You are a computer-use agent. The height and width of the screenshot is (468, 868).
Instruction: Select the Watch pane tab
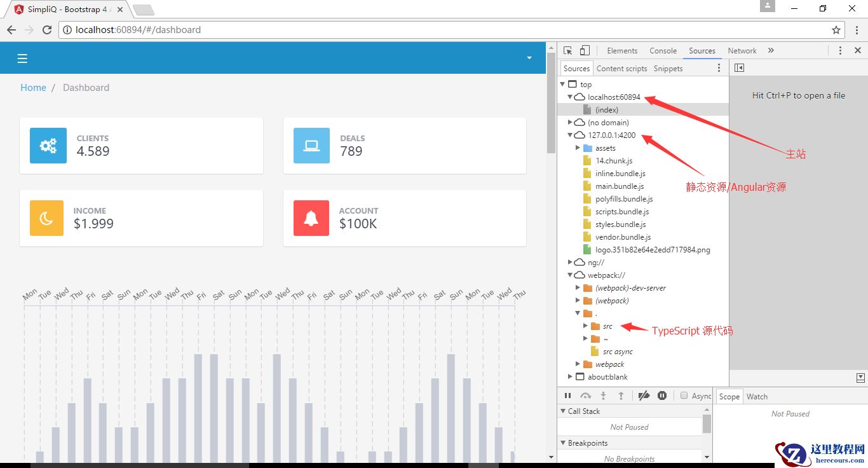pos(757,396)
